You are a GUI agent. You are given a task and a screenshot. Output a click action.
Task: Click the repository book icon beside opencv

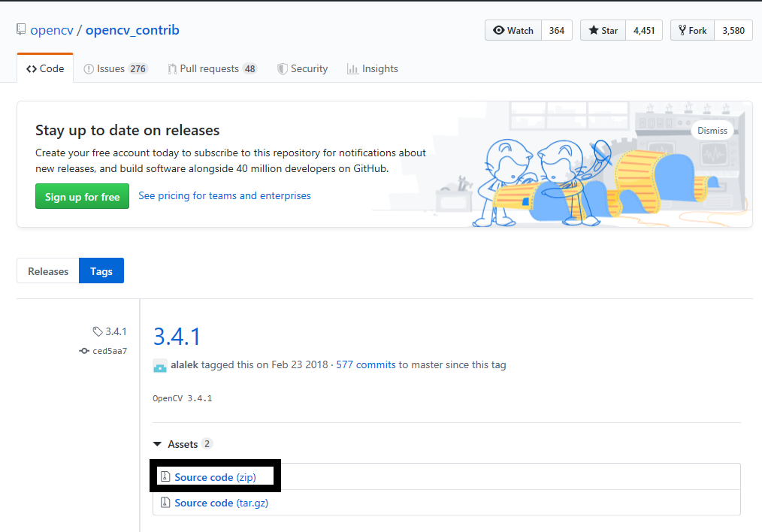[x=21, y=29]
